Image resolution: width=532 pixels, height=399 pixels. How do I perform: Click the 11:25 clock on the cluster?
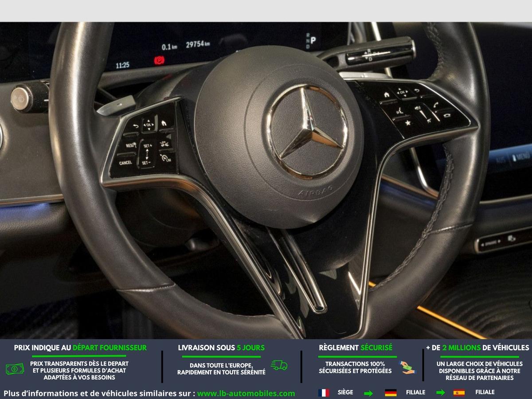click(122, 65)
